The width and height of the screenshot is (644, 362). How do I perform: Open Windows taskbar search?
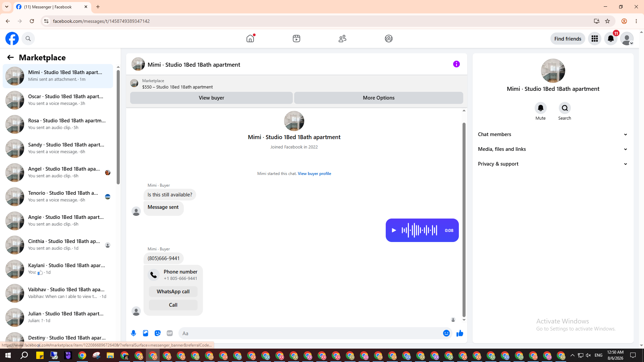24,355
